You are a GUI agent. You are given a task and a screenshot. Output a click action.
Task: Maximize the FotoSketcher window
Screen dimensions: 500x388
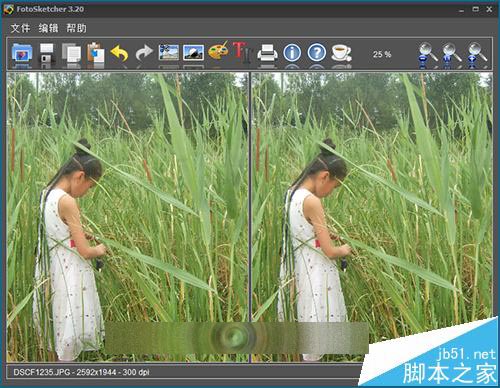click(x=476, y=9)
